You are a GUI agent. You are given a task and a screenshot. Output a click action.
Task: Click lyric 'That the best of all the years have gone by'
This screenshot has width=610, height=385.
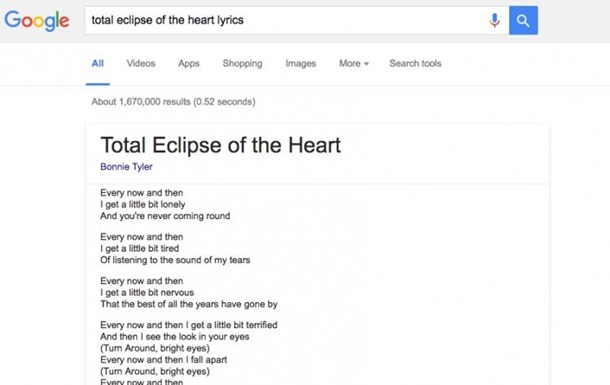click(x=189, y=304)
